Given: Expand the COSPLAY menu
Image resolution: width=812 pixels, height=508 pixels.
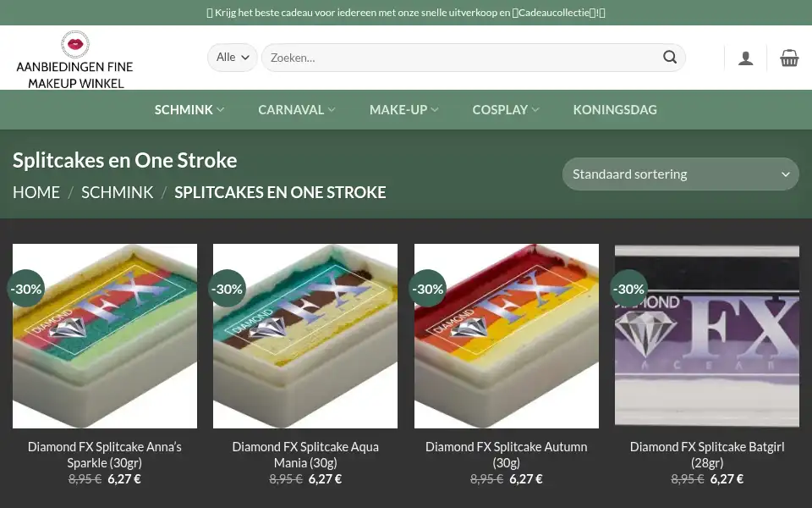Looking at the screenshot, I should (x=506, y=110).
